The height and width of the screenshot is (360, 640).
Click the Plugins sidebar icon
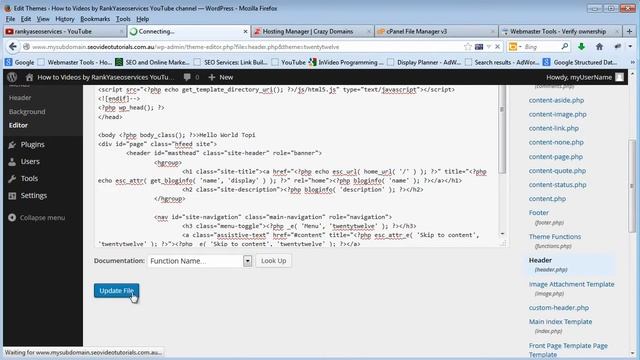pyautogui.click(x=12, y=144)
